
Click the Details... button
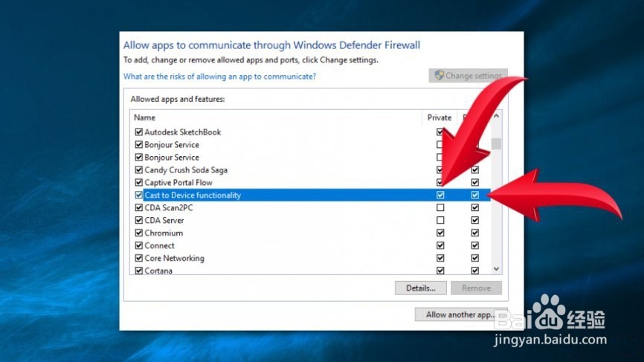click(x=421, y=288)
